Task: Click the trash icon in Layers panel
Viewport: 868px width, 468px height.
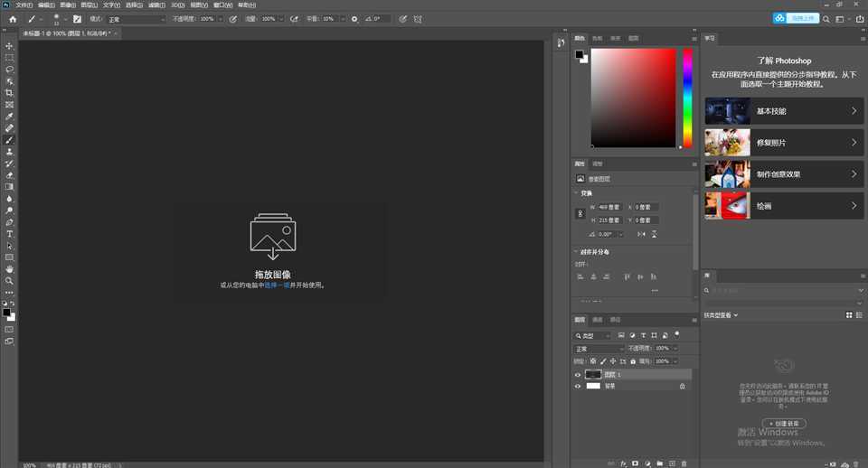Action: point(684,463)
